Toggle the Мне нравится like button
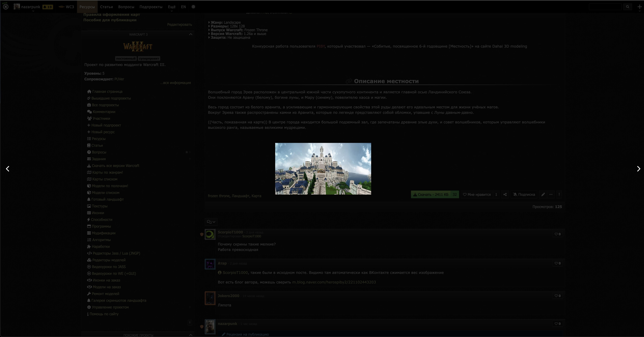Image resolution: width=644 pixels, height=337 pixels. pos(476,195)
